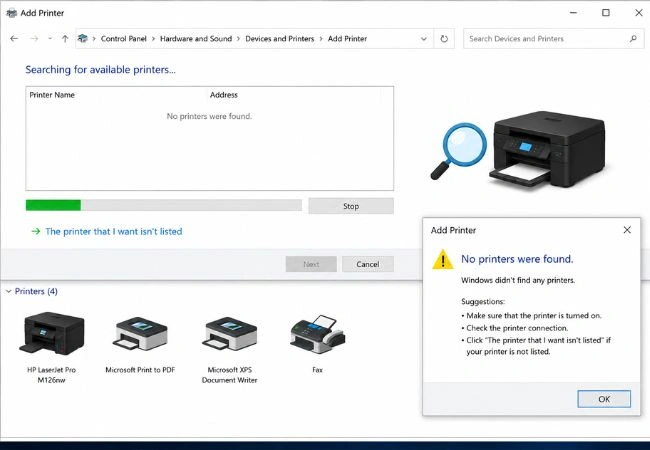Click the Add Printer title bar icon
This screenshot has width=650, height=450.
point(12,13)
